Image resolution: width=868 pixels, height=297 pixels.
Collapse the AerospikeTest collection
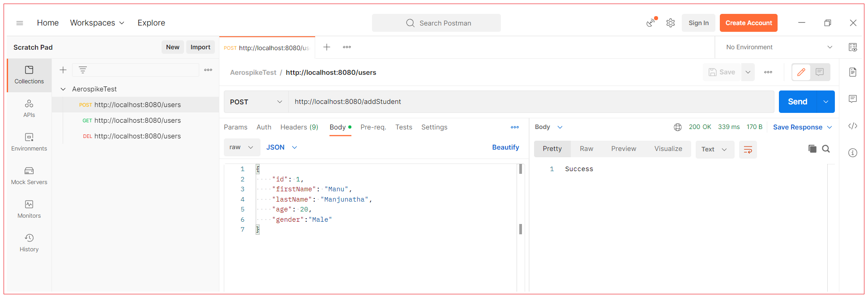63,89
